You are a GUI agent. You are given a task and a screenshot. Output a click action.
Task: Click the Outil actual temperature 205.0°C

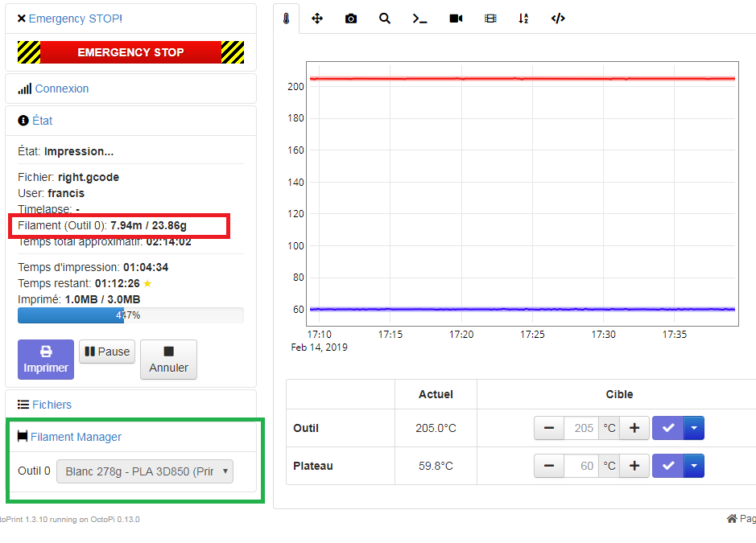[x=436, y=428]
